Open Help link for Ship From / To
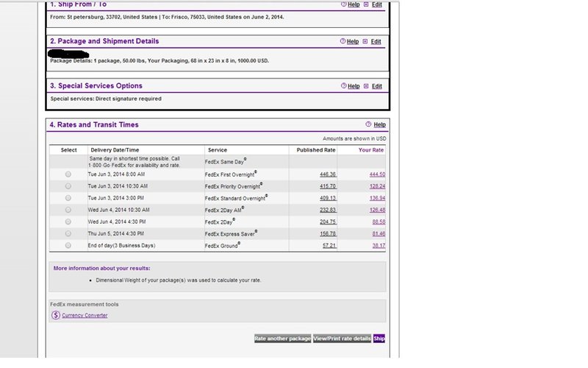Screen dimensions: 588x368 point(354,4)
